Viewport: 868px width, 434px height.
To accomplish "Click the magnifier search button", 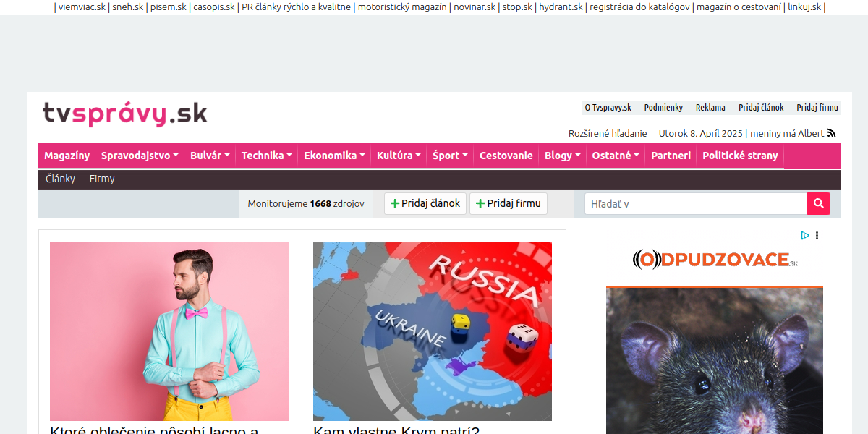I will [819, 204].
